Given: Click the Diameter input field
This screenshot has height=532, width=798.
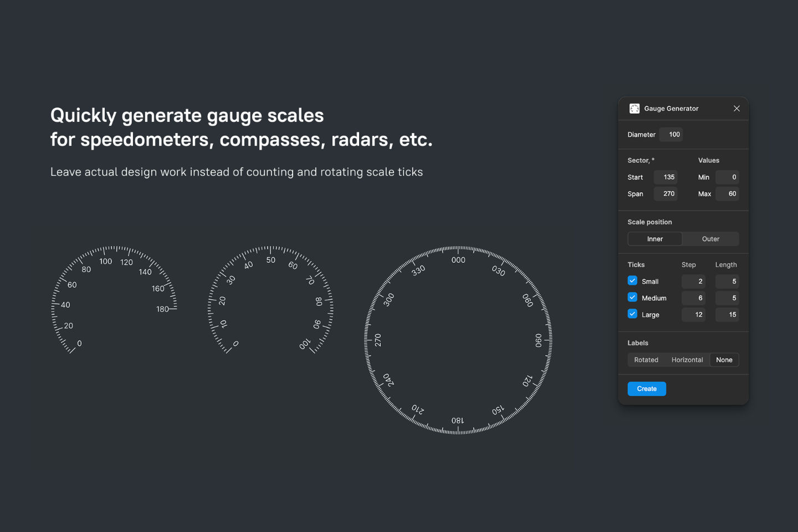Looking at the screenshot, I should (x=671, y=135).
